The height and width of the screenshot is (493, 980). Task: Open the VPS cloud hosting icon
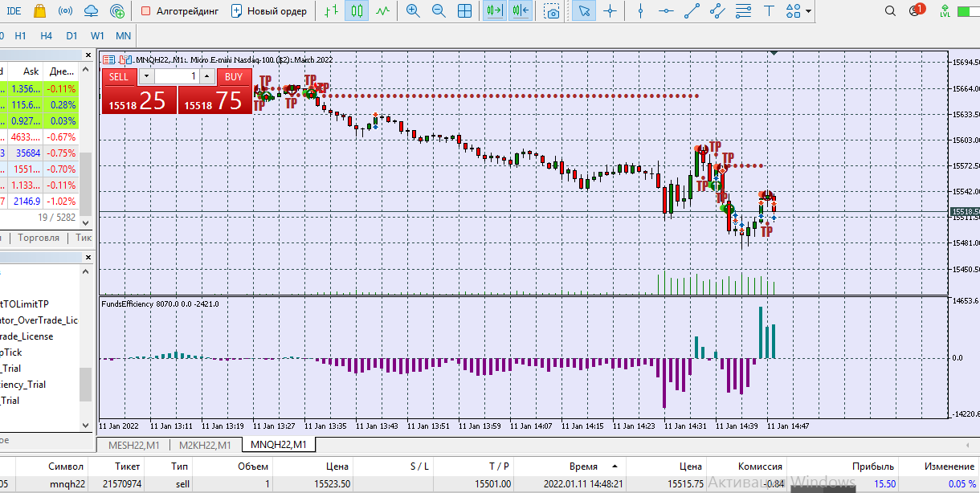(92, 11)
